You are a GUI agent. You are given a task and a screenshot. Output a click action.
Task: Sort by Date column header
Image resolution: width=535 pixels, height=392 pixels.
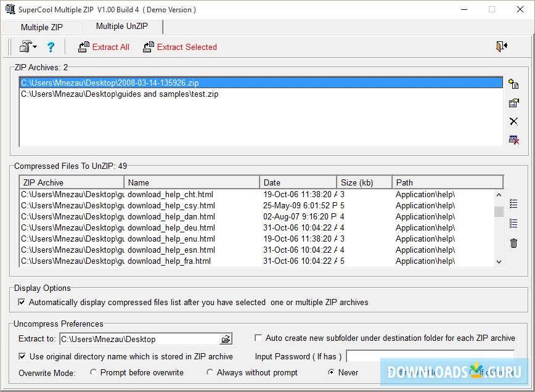298,182
